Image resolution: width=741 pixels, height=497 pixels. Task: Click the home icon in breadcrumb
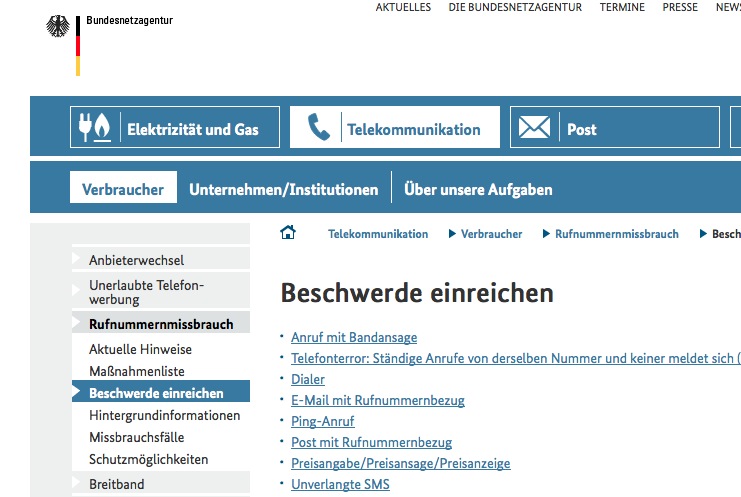click(288, 233)
